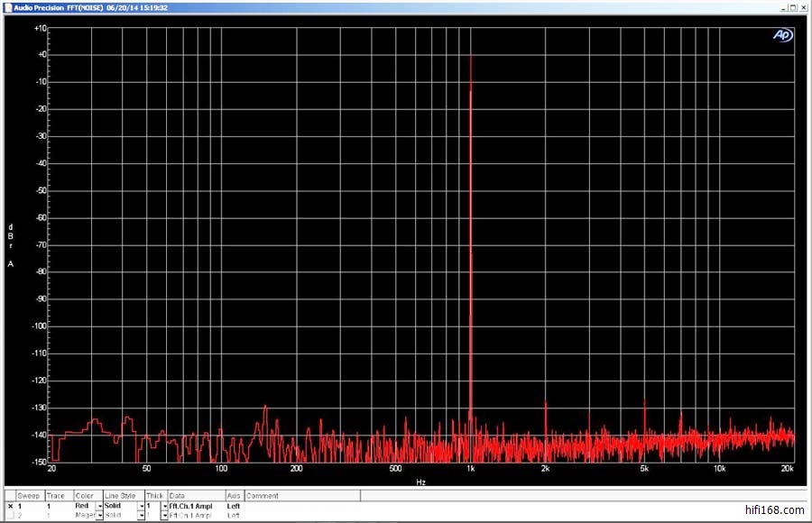Toggle the X checkbox for trace row 1
812x523 pixels.
[10, 506]
